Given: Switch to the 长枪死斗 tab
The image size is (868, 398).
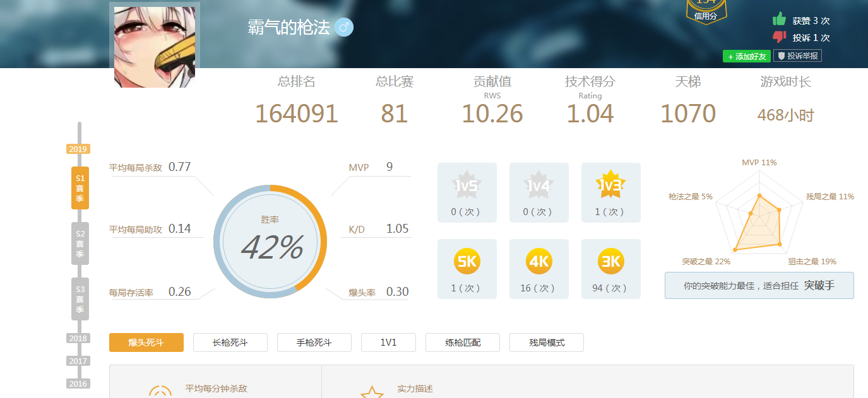Looking at the screenshot, I should (230, 342).
